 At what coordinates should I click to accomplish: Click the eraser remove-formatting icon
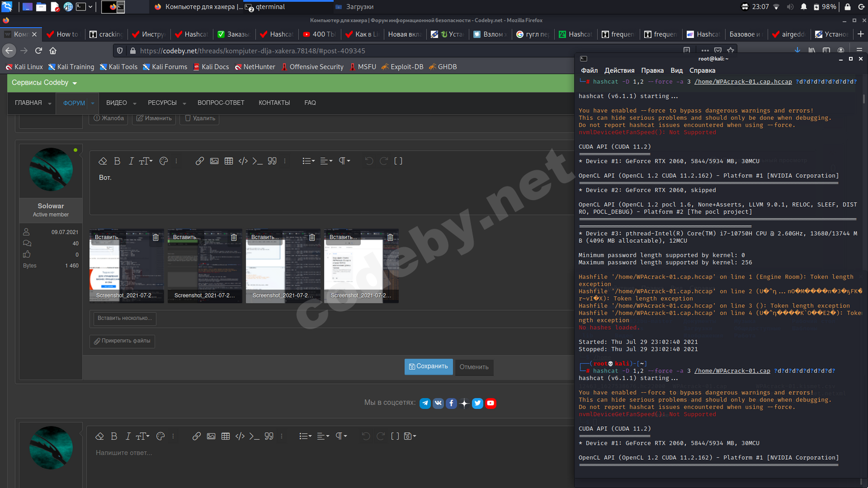[103, 161]
